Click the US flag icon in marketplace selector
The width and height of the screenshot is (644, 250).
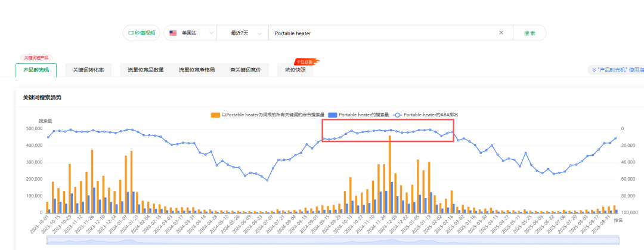click(173, 33)
